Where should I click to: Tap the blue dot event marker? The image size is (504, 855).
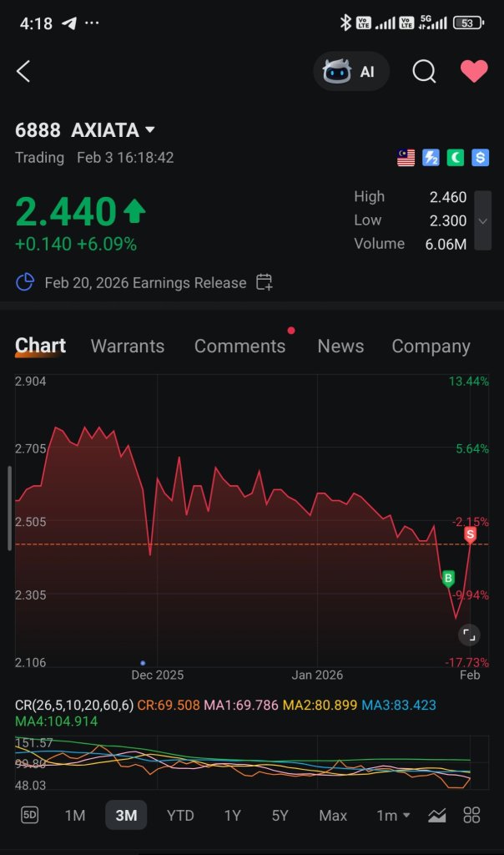143,663
